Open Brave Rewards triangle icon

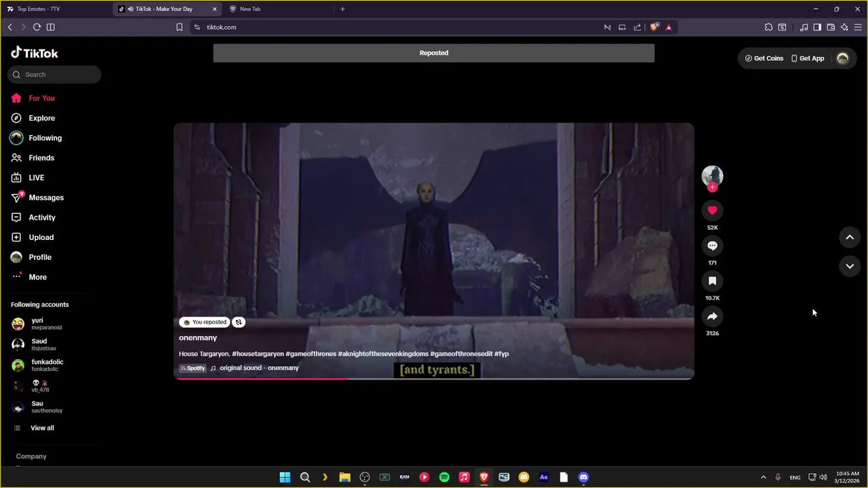click(669, 27)
